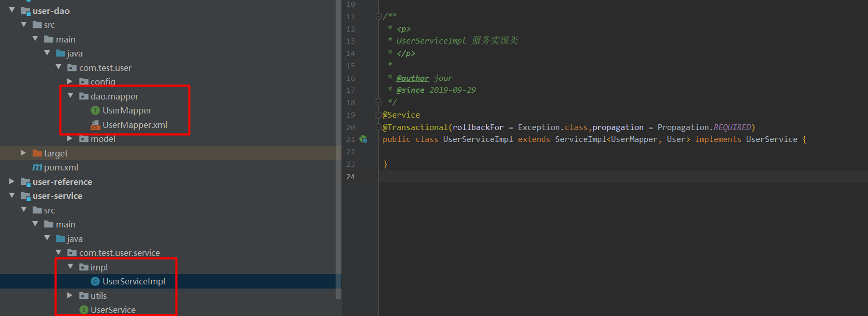Collapse the dao.mapper package
The width and height of the screenshot is (868, 316).
[x=70, y=95]
